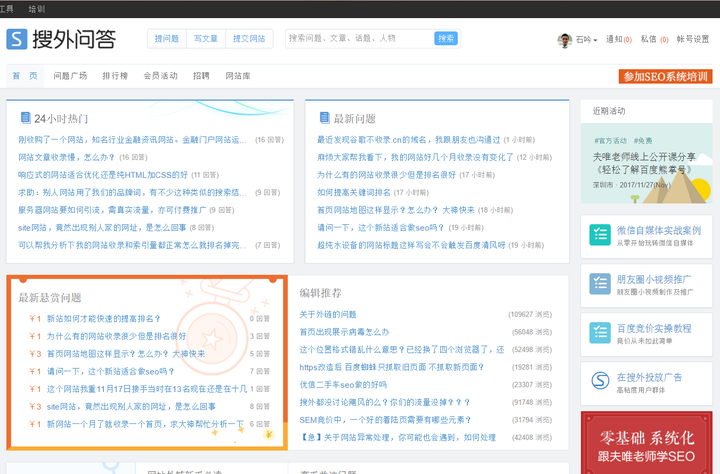Open hot question 服务器网站要如何引流

pyautogui.click(x=112, y=210)
